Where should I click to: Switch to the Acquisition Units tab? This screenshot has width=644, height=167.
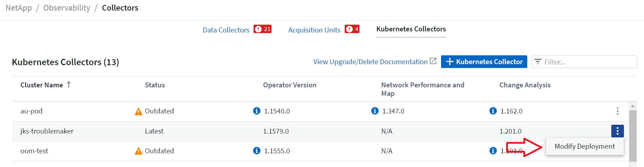(314, 30)
